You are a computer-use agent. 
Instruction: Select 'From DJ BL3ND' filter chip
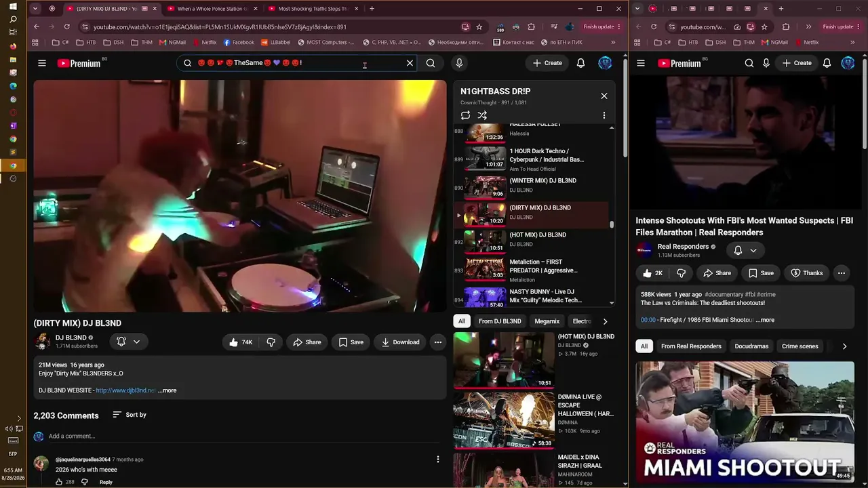(500, 321)
